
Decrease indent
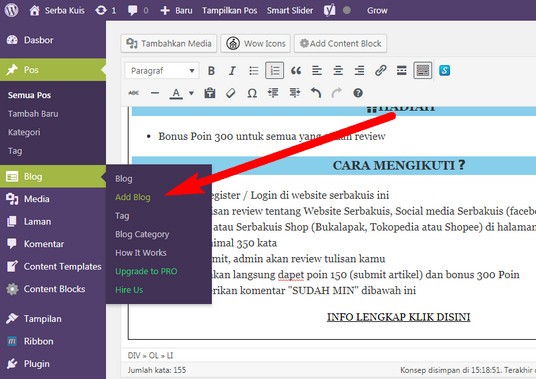273,93
